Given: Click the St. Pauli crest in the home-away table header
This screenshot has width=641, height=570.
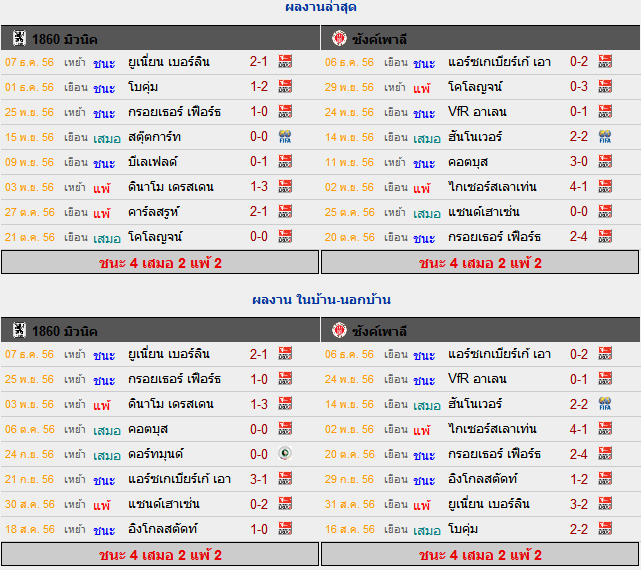Looking at the screenshot, I should tap(339, 330).
